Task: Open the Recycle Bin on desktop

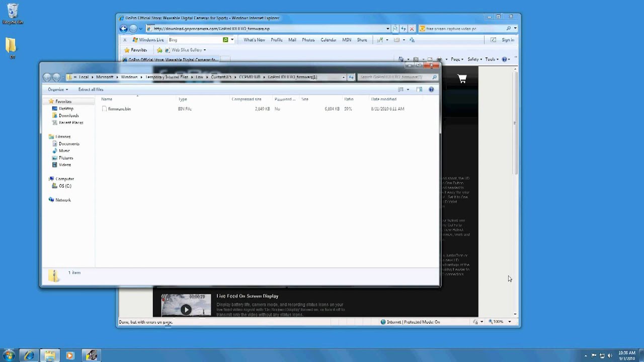Action: point(13,14)
